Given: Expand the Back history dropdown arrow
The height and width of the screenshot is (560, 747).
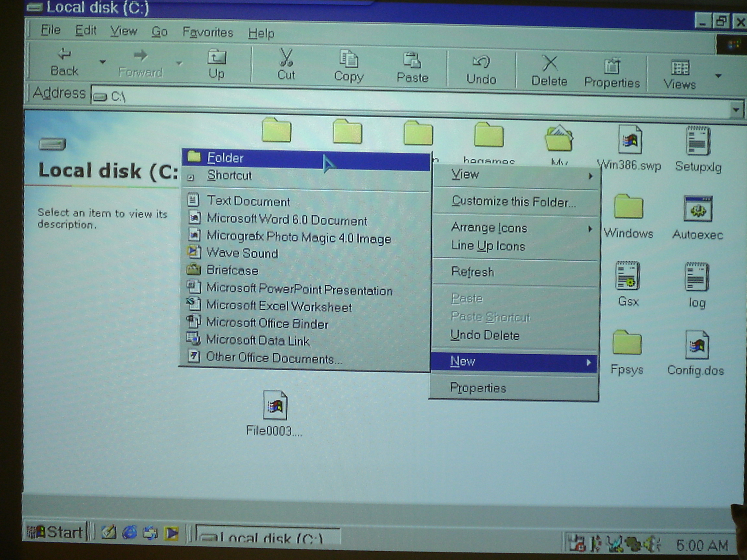Looking at the screenshot, I should pyautogui.click(x=102, y=62).
